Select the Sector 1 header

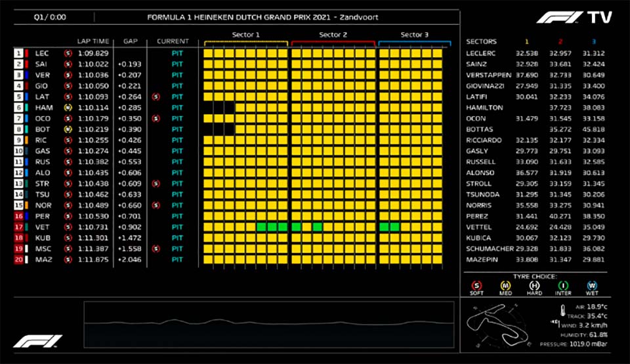pyautogui.click(x=245, y=35)
